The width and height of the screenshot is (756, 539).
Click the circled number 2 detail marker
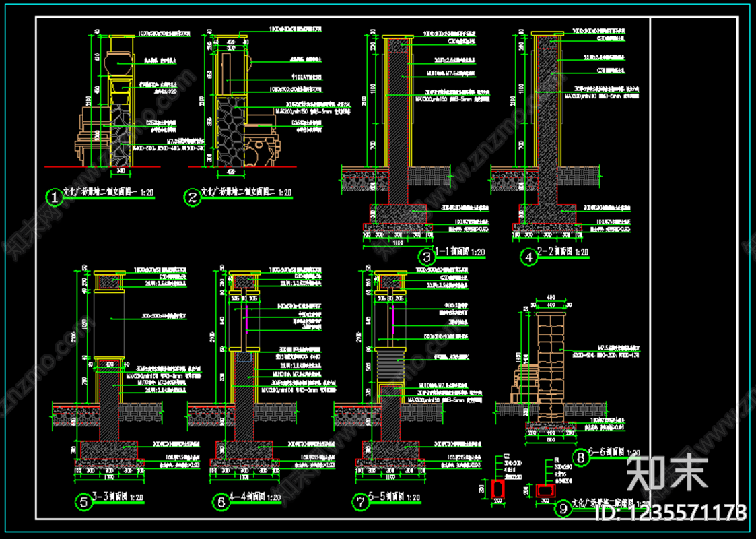(193, 197)
